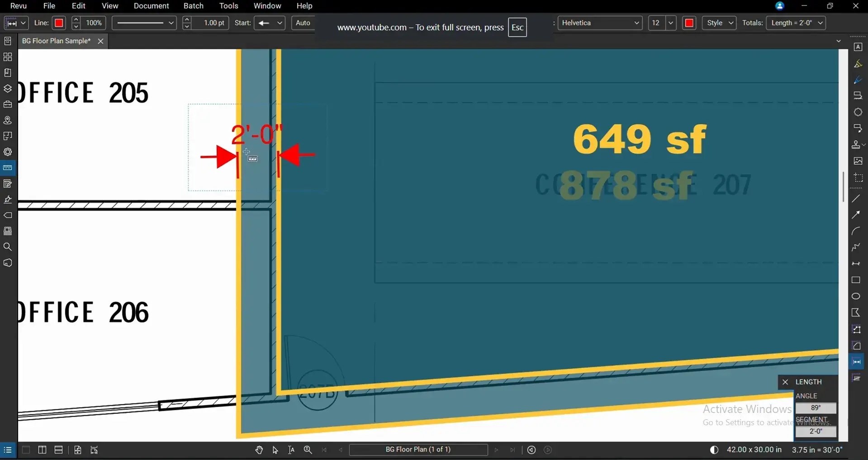Image resolution: width=868 pixels, height=460 pixels.
Task: Select the blue Pen tool
Action: (x=858, y=80)
